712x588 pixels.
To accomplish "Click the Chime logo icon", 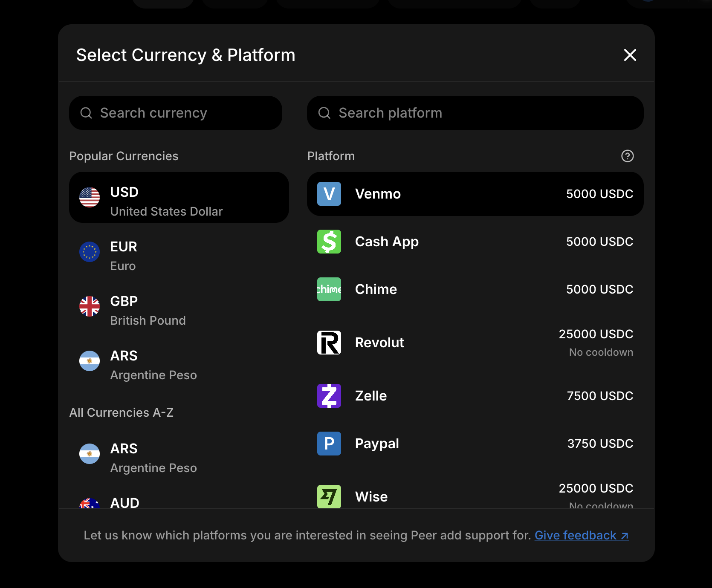I will 329,289.
